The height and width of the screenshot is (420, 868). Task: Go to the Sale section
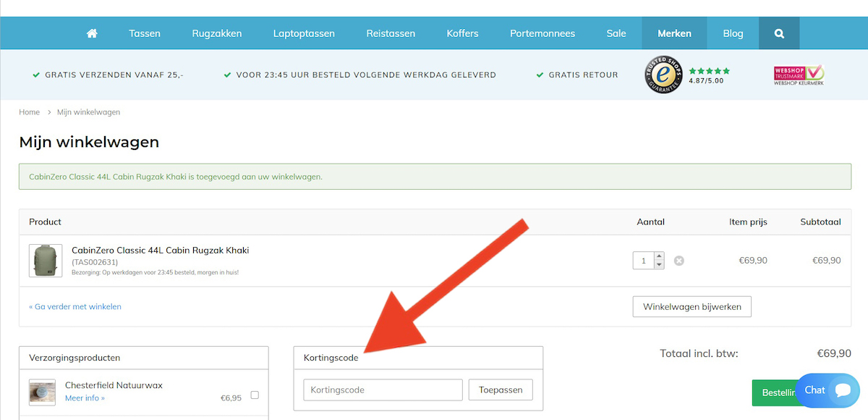tap(616, 33)
